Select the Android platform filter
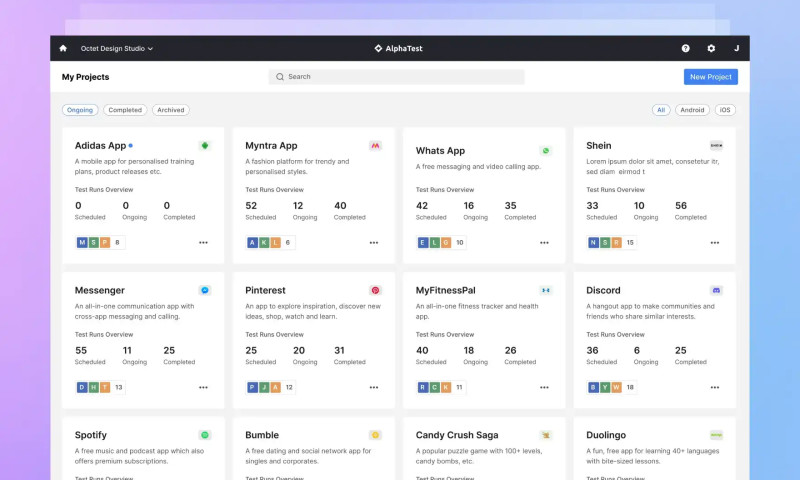 (x=692, y=110)
